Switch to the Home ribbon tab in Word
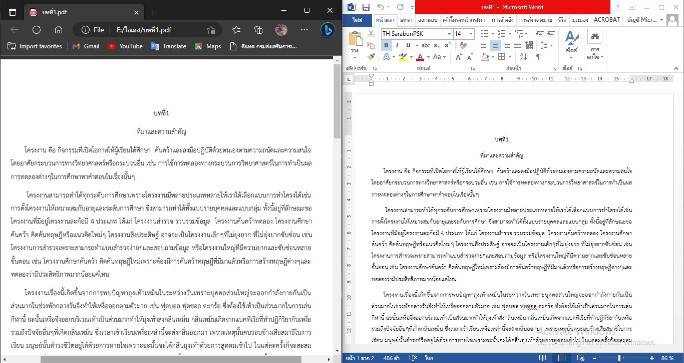This screenshot has height=363, width=684. pos(385,20)
